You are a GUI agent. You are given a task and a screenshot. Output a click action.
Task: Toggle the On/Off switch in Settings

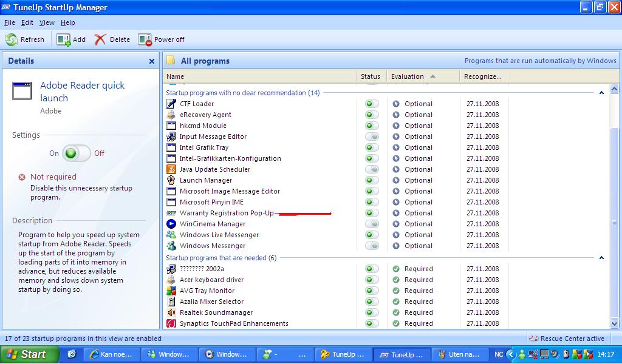coord(76,153)
